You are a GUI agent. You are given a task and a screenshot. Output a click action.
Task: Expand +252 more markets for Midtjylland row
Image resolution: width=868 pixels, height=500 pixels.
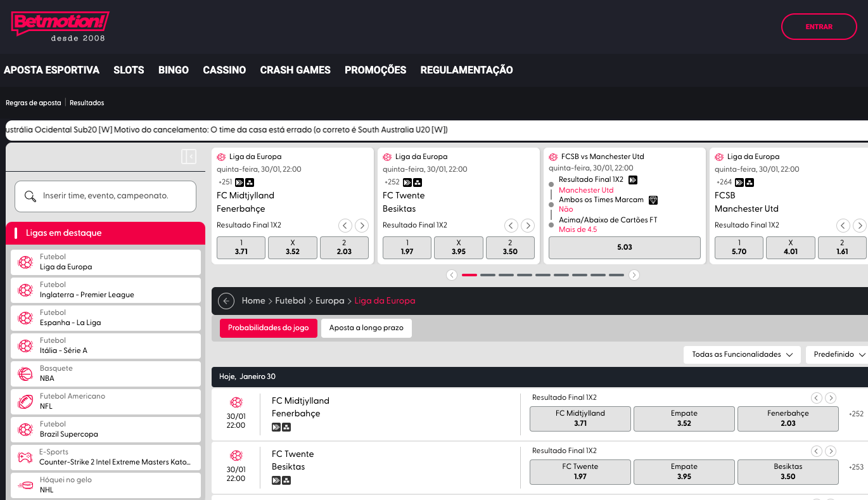click(x=856, y=414)
